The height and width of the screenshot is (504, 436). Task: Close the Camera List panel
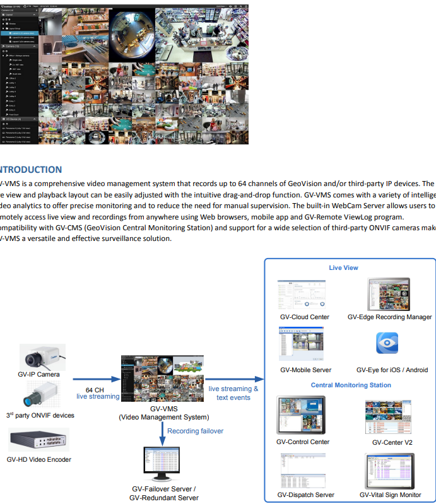tap(36, 10)
